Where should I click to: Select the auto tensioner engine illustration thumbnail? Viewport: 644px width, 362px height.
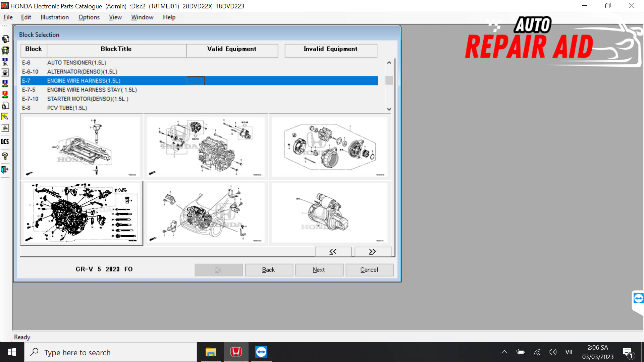pos(206,147)
